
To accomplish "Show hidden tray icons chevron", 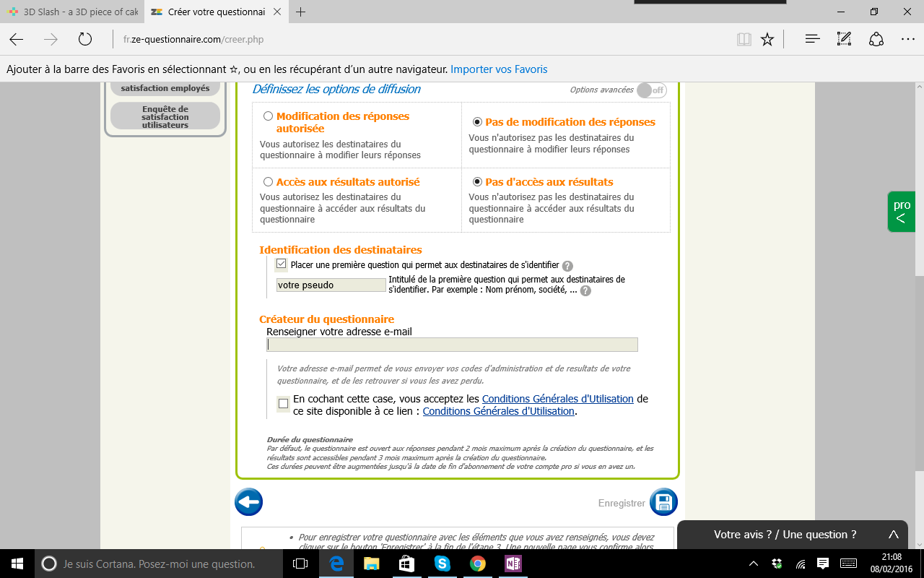I will click(x=754, y=564).
